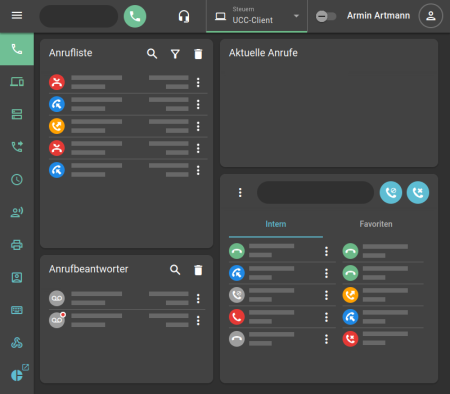Click the headset icon in top bar

[x=184, y=16]
